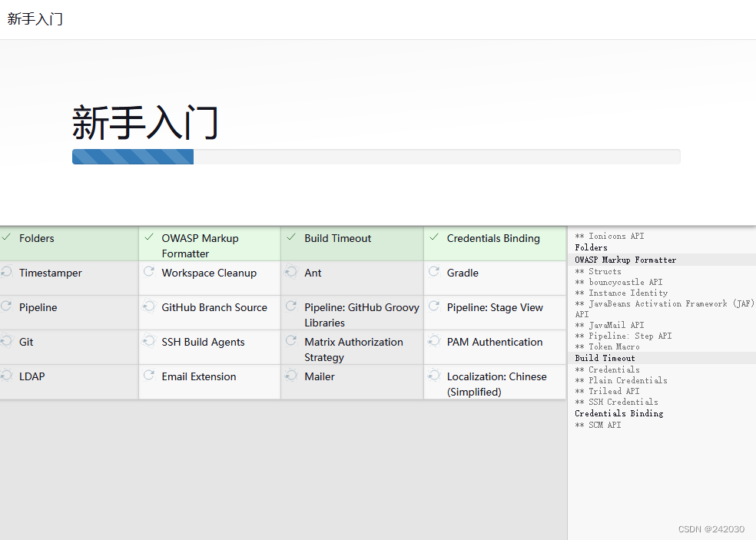Viewport: 756px width, 540px height.
Task: Click '** Credentials' log entry
Action: pyautogui.click(x=607, y=369)
